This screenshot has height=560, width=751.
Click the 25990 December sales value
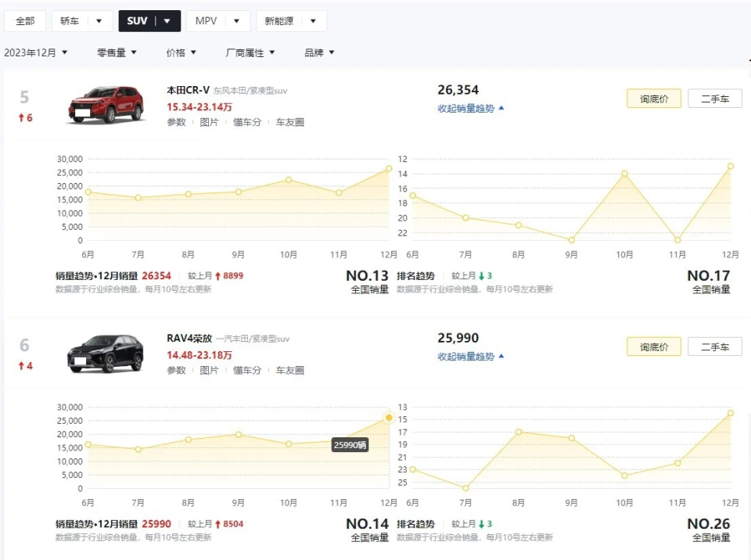click(156, 524)
